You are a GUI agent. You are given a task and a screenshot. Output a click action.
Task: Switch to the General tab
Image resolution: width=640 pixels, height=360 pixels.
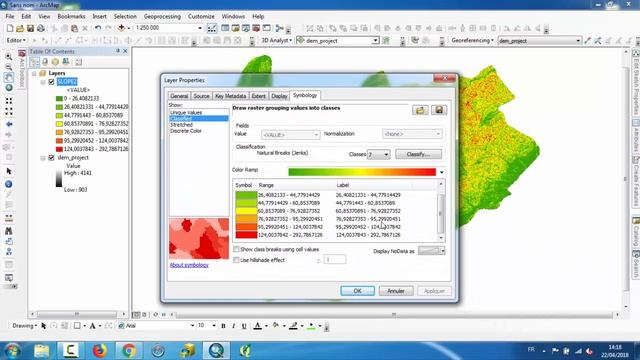pos(179,96)
